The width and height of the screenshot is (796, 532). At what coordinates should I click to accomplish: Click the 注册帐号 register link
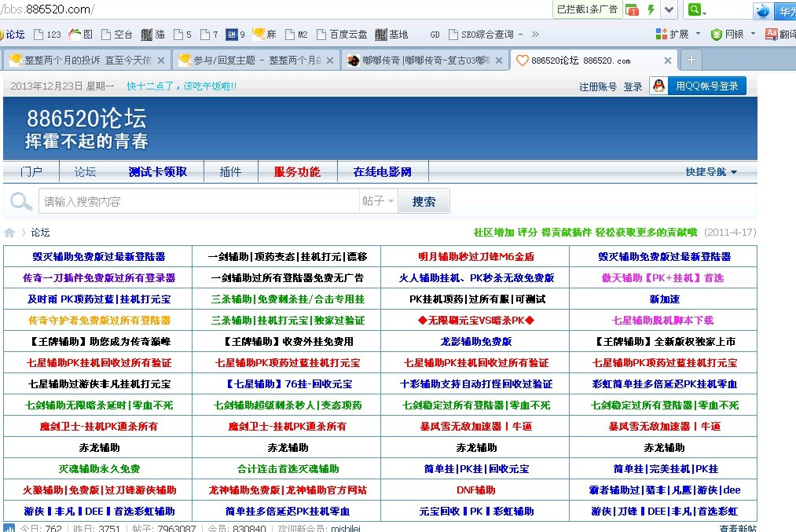coord(598,87)
